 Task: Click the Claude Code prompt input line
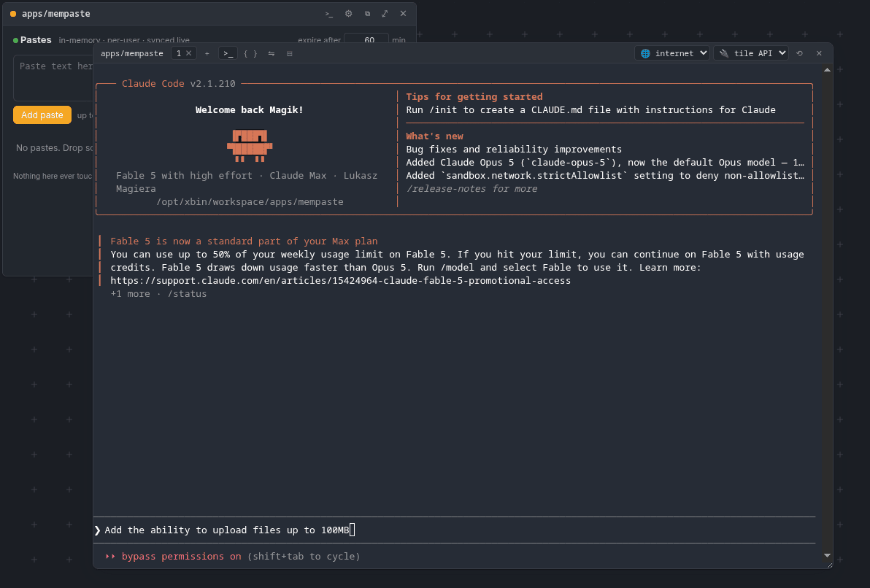(455, 530)
